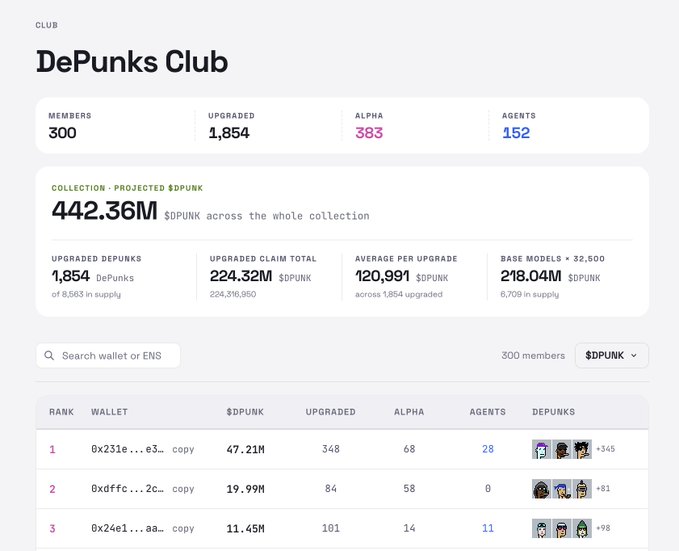The image size is (679, 551).
Task: Open wallet 0xdffc...2c in rank 2
Action: click(x=127, y=489)
